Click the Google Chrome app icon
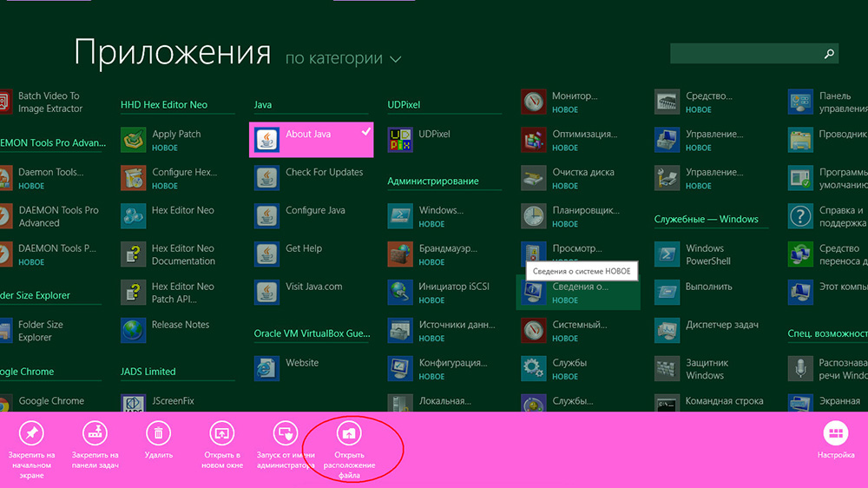Screen dimensions: 868x488 pos(4,403)
